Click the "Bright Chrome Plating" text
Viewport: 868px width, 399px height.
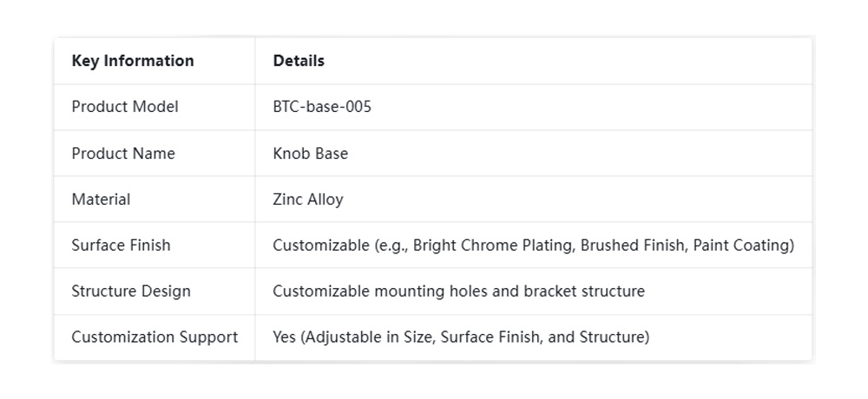point(492,245)
